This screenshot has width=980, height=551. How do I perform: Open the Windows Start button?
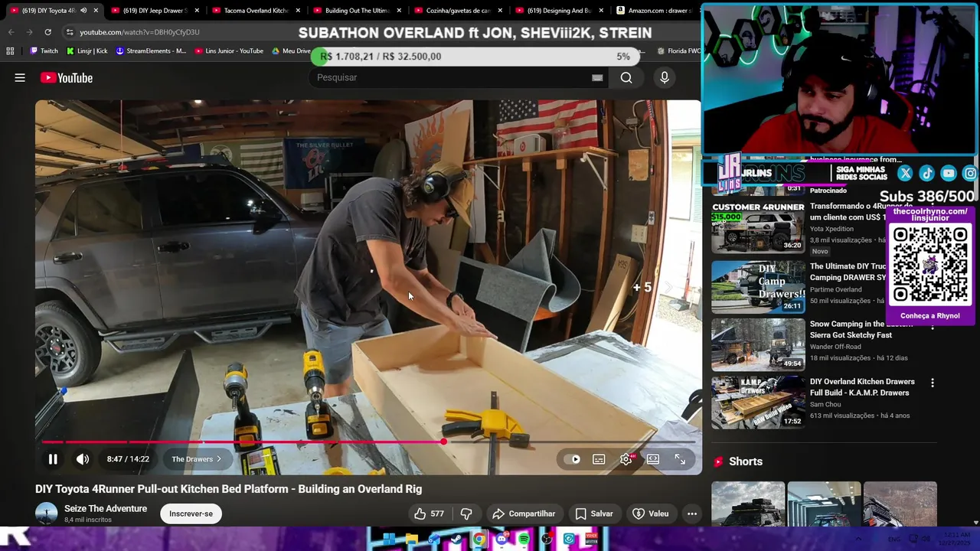pos(389,540)
